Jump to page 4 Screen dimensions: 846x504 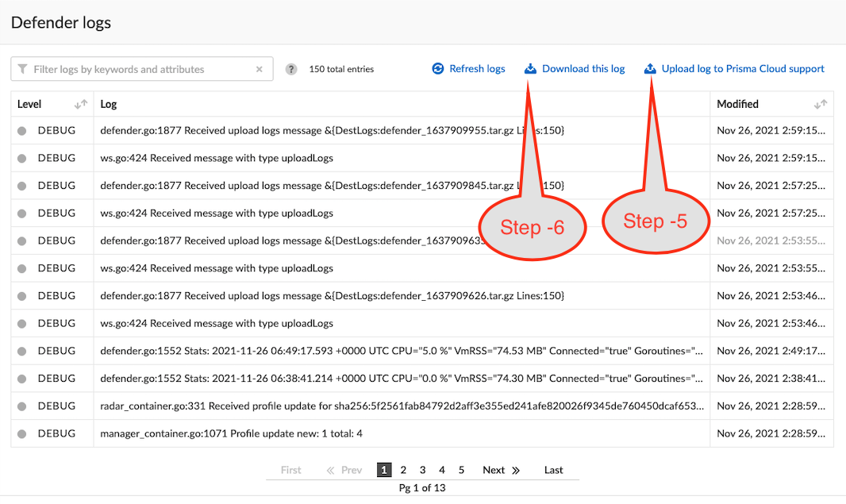tap(442, 470)
